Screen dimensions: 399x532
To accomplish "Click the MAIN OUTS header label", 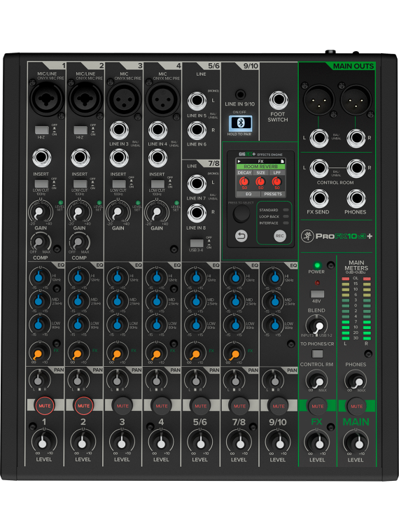I will (x=353, y=66).
